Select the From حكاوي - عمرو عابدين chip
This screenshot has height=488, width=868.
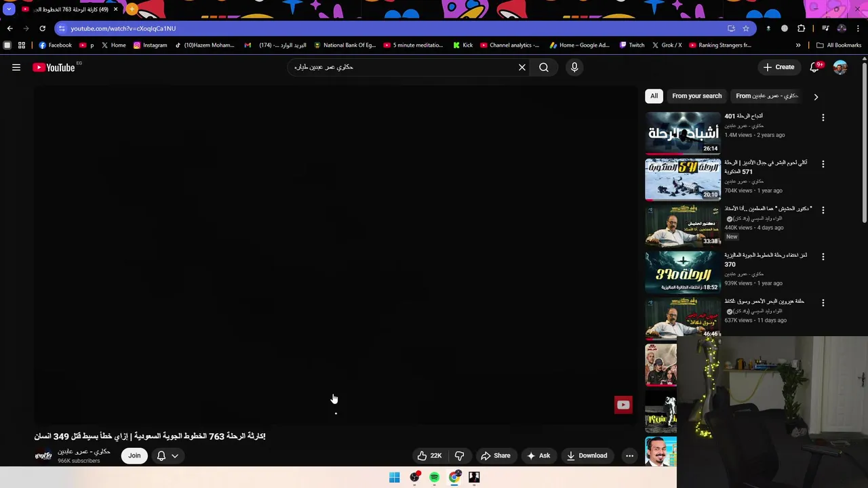coord(767,96)
